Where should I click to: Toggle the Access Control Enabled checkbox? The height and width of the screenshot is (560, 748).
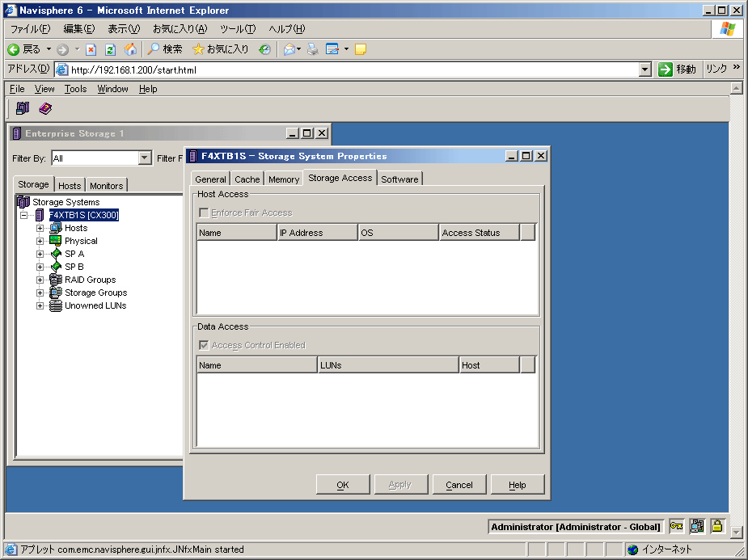click(204, 345)
